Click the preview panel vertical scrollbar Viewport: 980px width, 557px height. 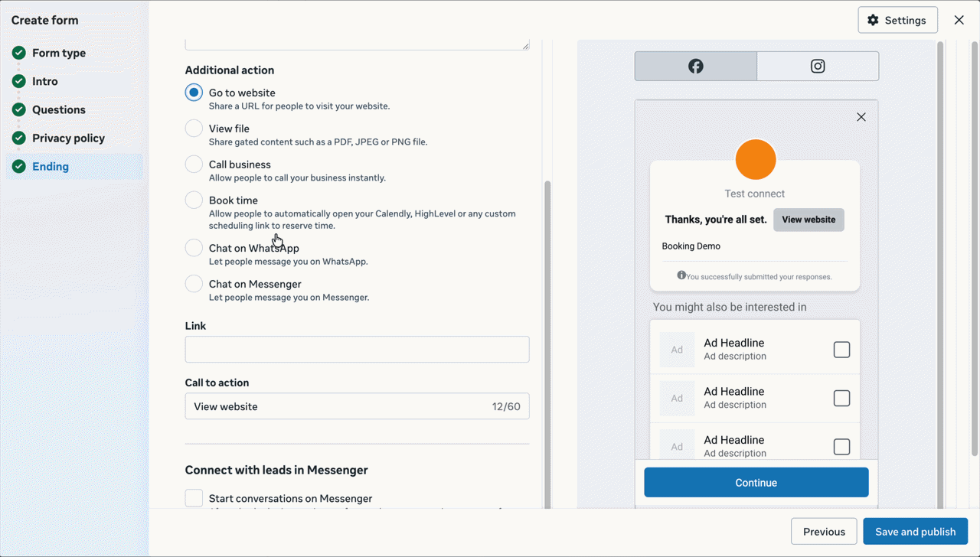(x=940, y=275)
